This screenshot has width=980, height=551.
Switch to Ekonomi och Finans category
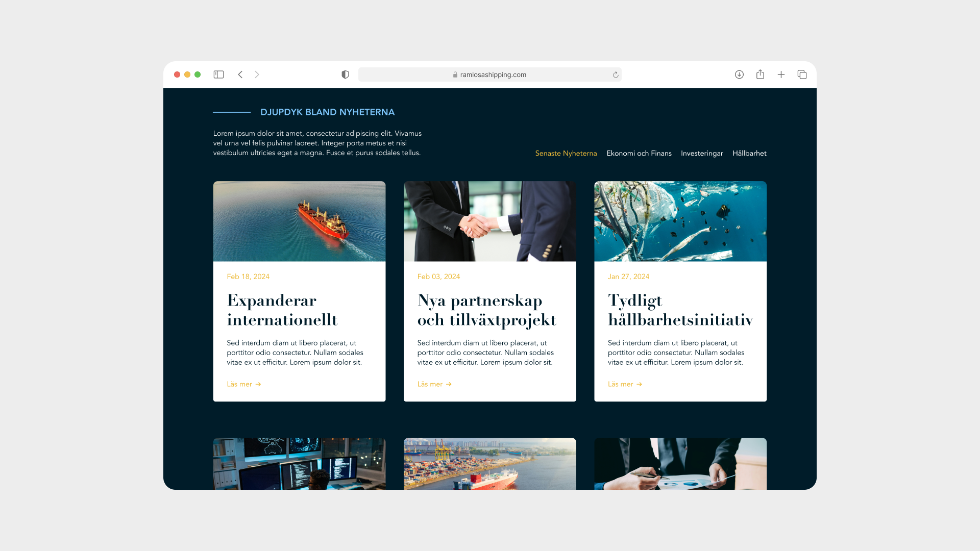[639, 153]
